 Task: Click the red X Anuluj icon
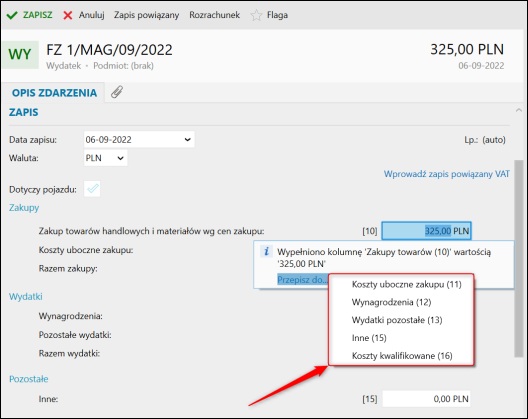click(68, 15)
